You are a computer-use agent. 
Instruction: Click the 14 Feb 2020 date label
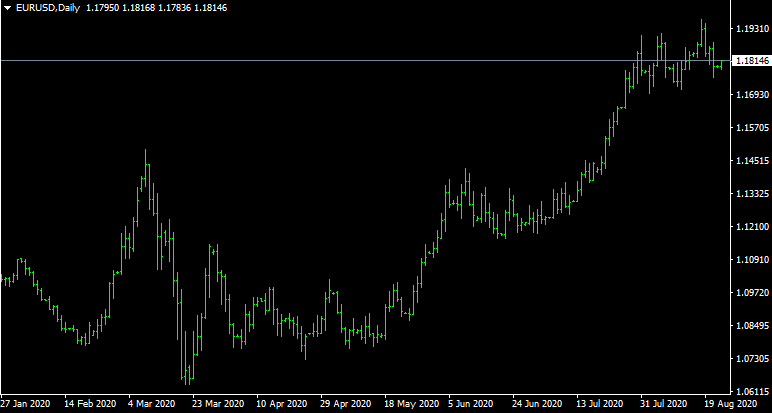click(x=91, y=404)
